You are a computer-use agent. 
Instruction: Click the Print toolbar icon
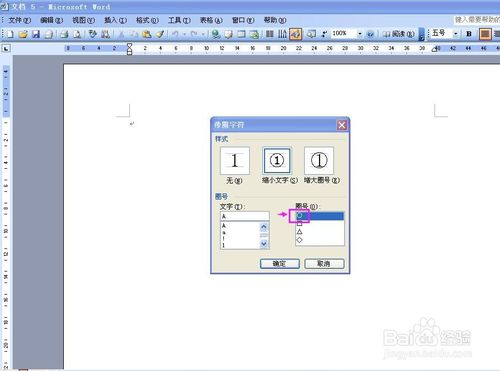tap(64, 34)
